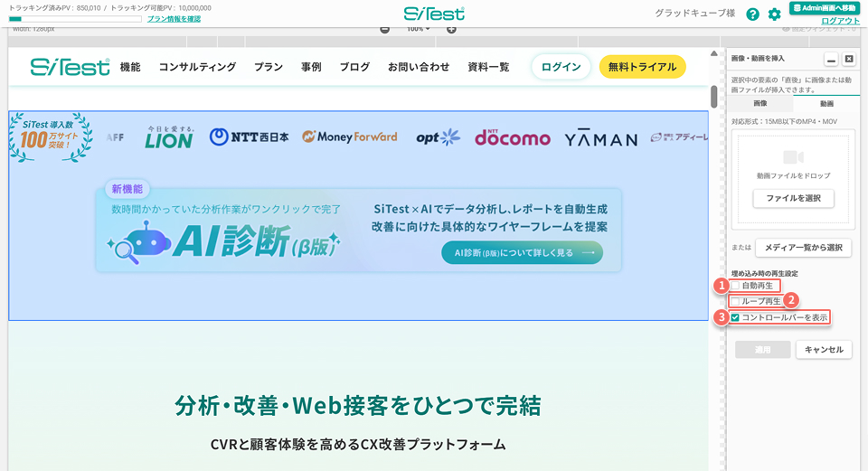The height and width of the screenshot is (471, 868).
Task: Click the キャンセル button
Action: tap(824, 350)
